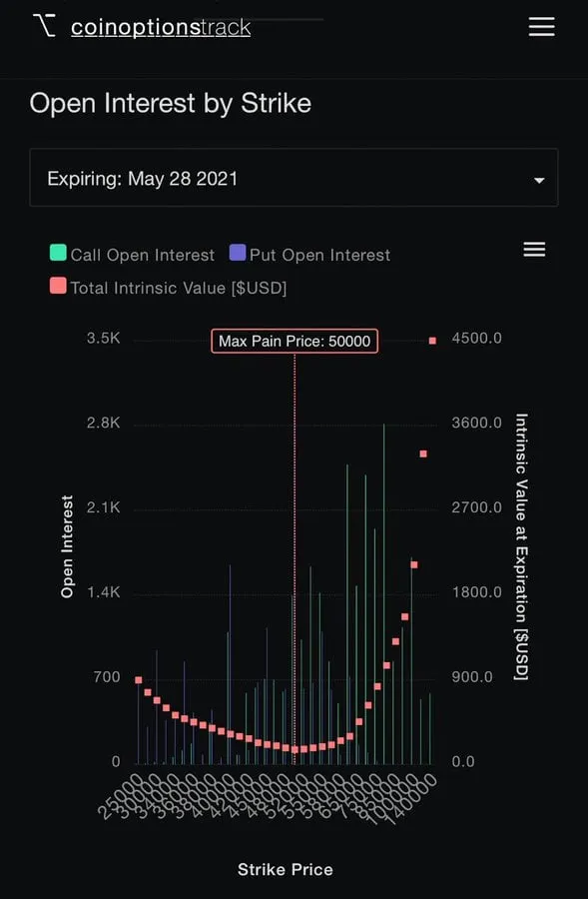The width and height of the screenshot is (588, 899).
Task: Click the Open Interest by Strike heading
Action: pyautogui.click(x=170, y=104)
